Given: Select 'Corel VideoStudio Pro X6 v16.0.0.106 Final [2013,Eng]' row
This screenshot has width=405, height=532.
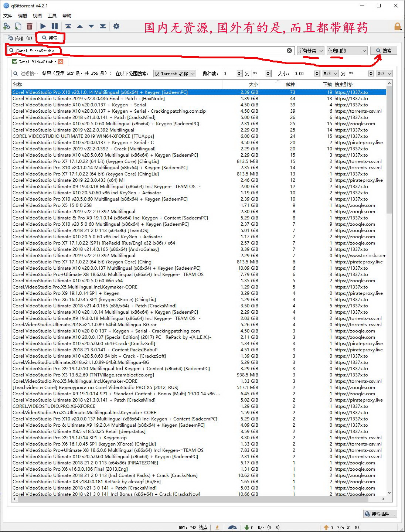Looking at the screenshot, I should (199, 469).
